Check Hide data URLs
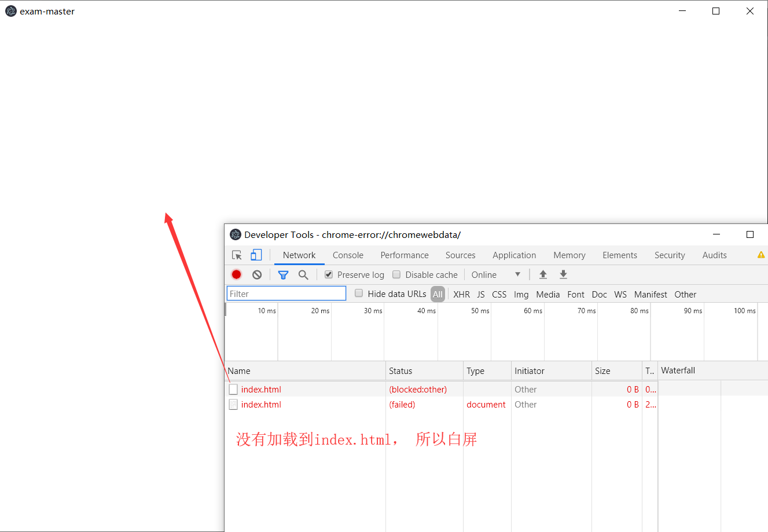The width and height of the screenshot is (768, 532). click(x=359, y=293)
